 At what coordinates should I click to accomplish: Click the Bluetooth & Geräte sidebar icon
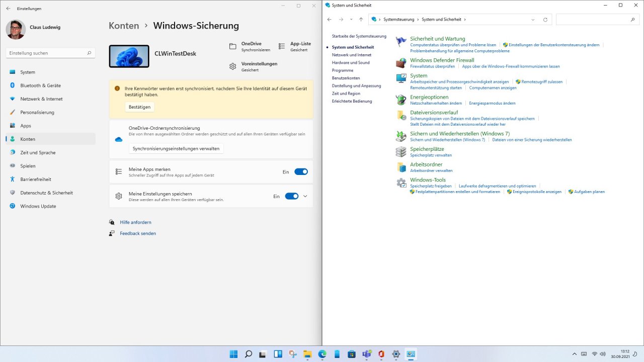pyautogui.click(x=13, y=85)
